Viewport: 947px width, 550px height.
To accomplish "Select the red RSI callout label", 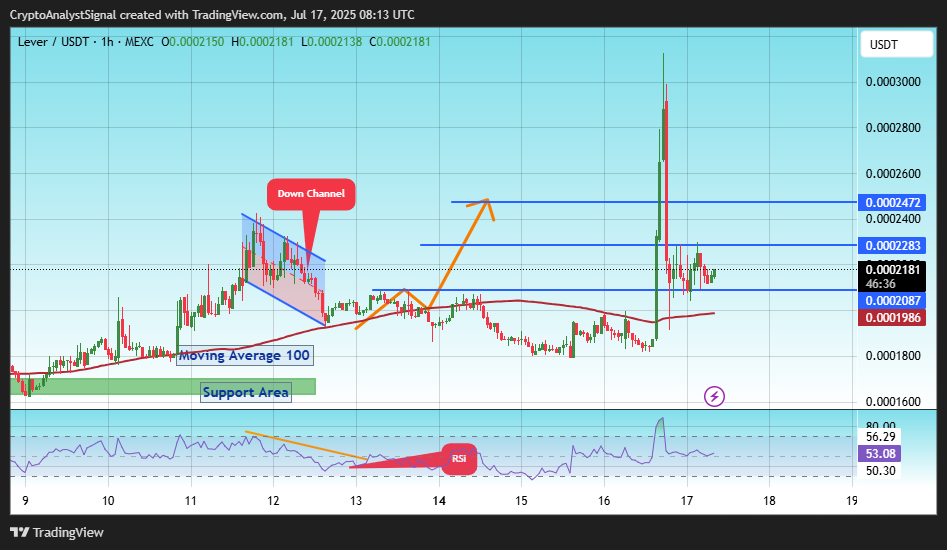I will pyautogui.click(x=459, y=459).
